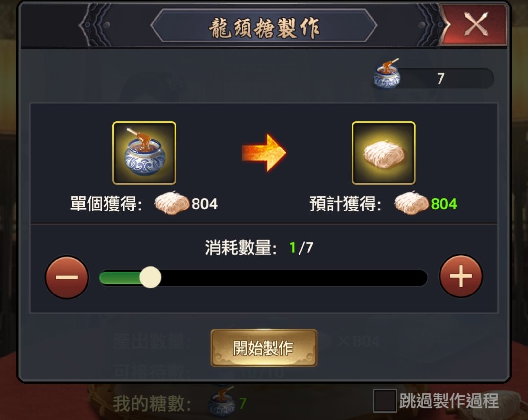The height and width of the screenshot is (420, 528).
Task: Check the 跳過製作過程 skip checkbox
Action: 385,400
